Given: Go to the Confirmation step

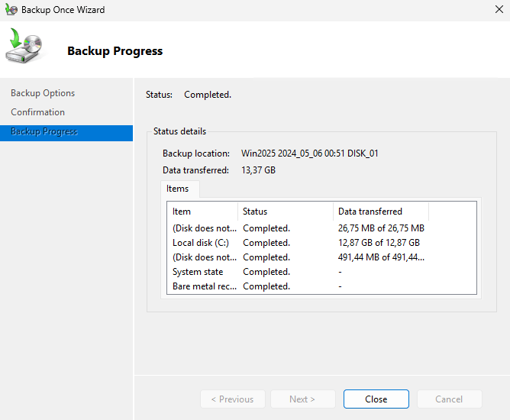Looking at the screenshot, I should (x=37, y=112).
